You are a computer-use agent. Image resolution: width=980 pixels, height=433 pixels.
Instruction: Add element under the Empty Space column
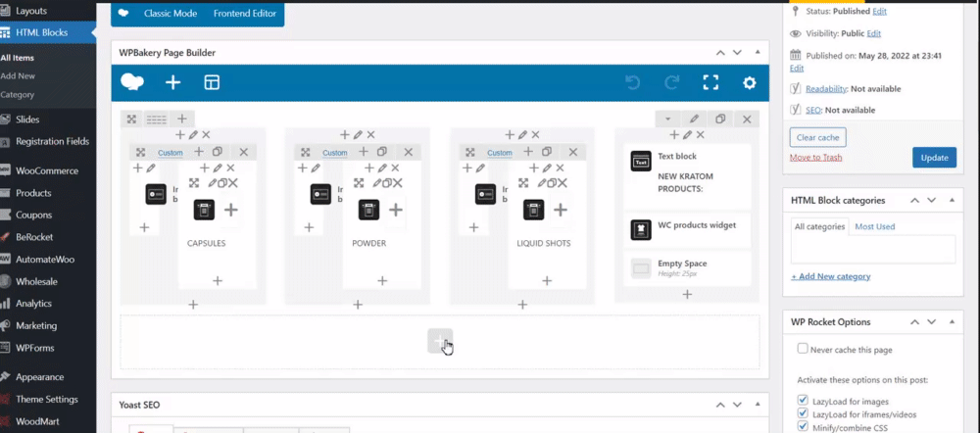tap(687, 294)
